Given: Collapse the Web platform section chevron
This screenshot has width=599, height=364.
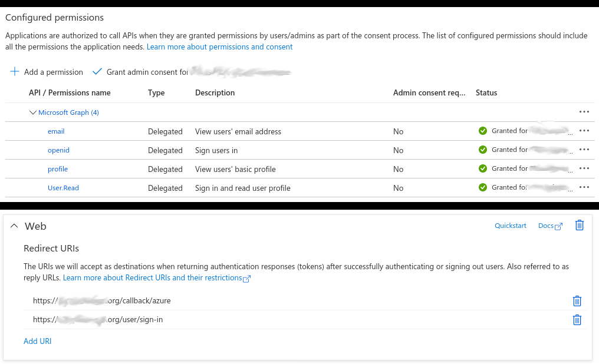Looking at the screenshot, I should pos(14,226).
